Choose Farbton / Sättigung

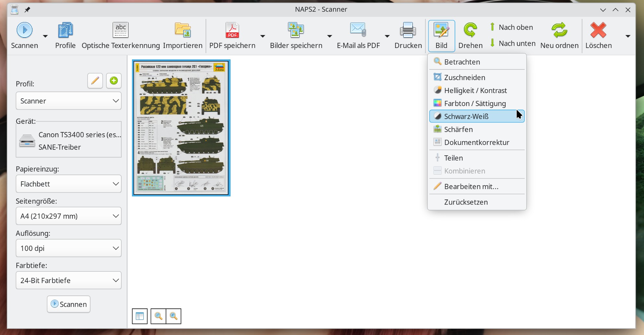click(477, 103)
